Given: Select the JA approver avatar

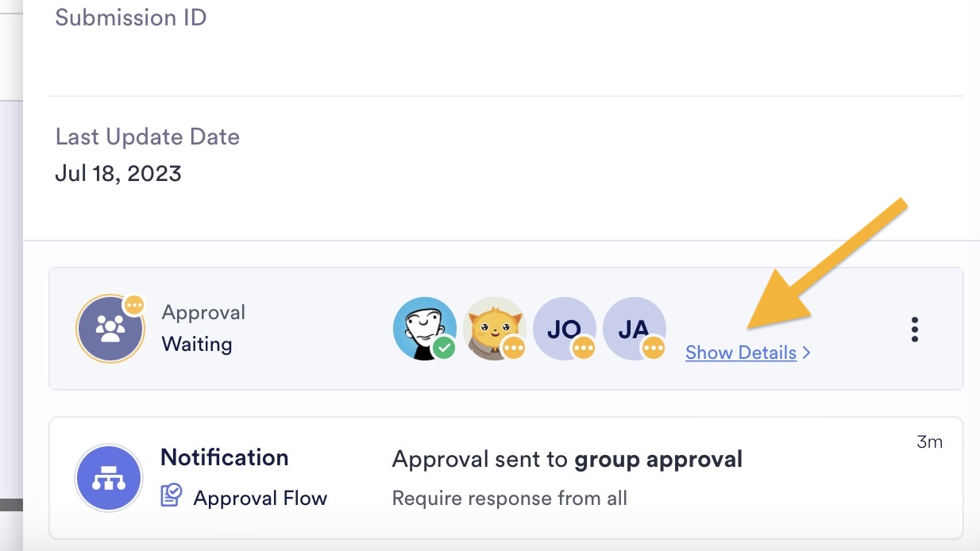Looking at the screenshot, I should point(633,326).
